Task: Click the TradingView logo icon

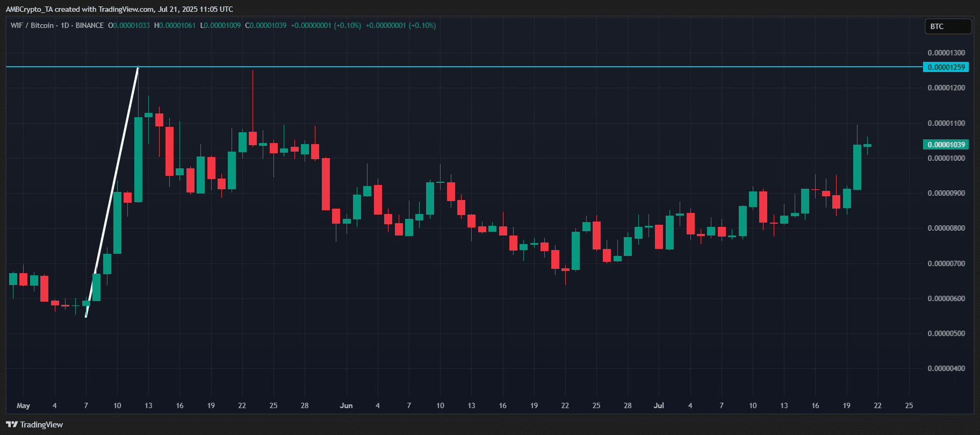Action: point(12,425)
